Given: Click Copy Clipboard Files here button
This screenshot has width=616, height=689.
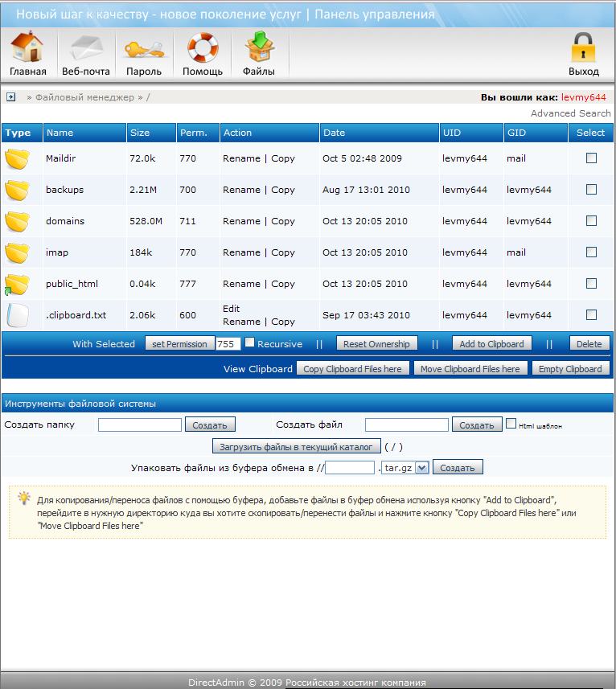Looking at the screenshot, I should point(352,369).
